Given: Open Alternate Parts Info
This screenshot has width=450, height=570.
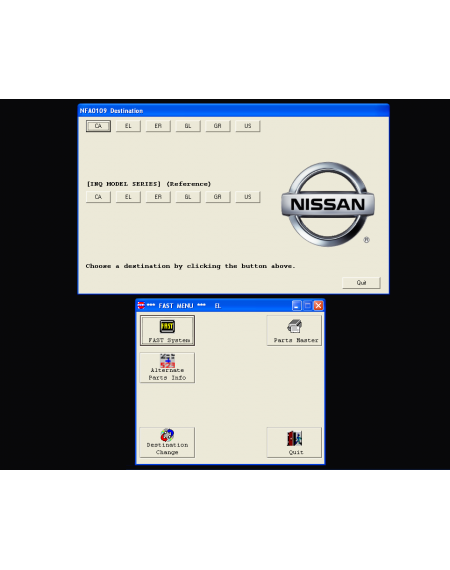Looking at the screenshot, I should click(168, 368).
